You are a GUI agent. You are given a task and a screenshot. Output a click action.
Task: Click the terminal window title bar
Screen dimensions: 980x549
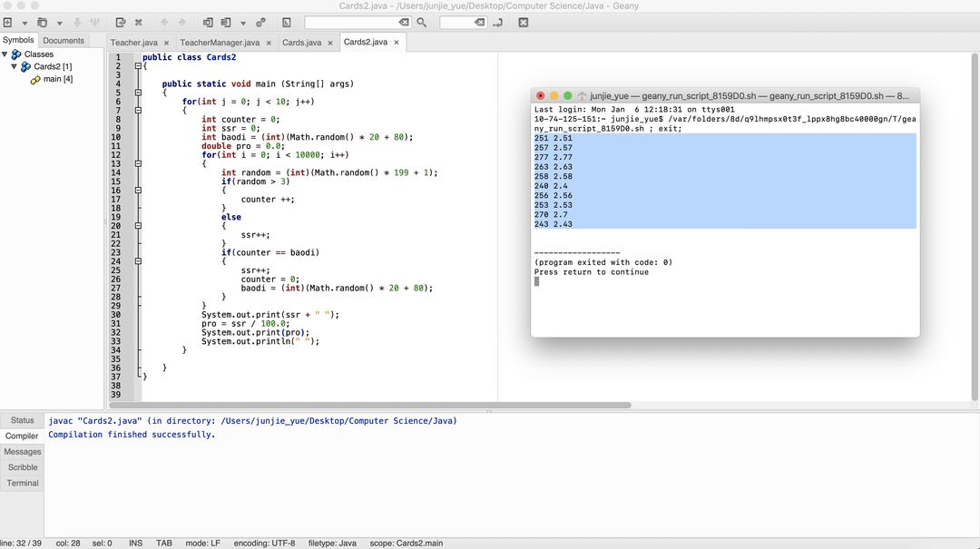[x=725, y=95]
